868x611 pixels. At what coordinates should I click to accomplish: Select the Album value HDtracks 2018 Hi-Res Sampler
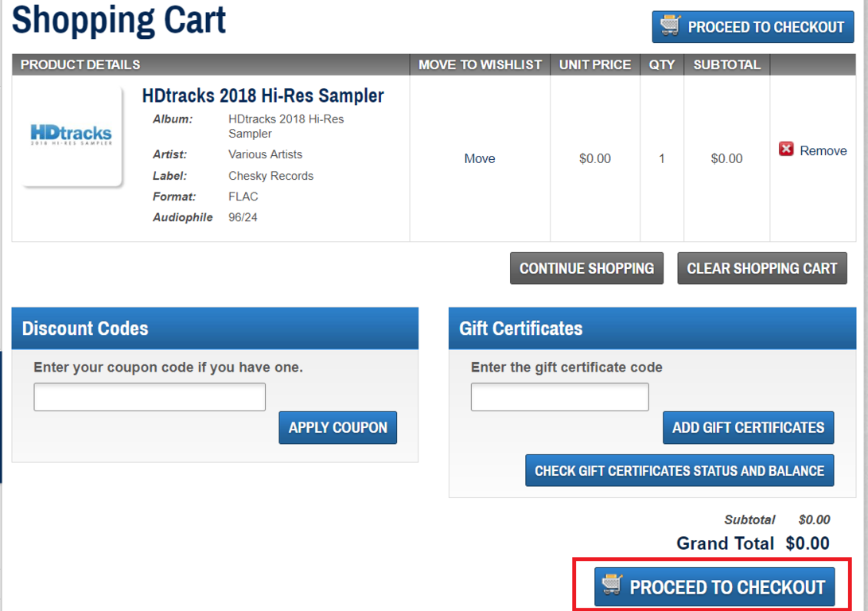click(x=286, y=126)
